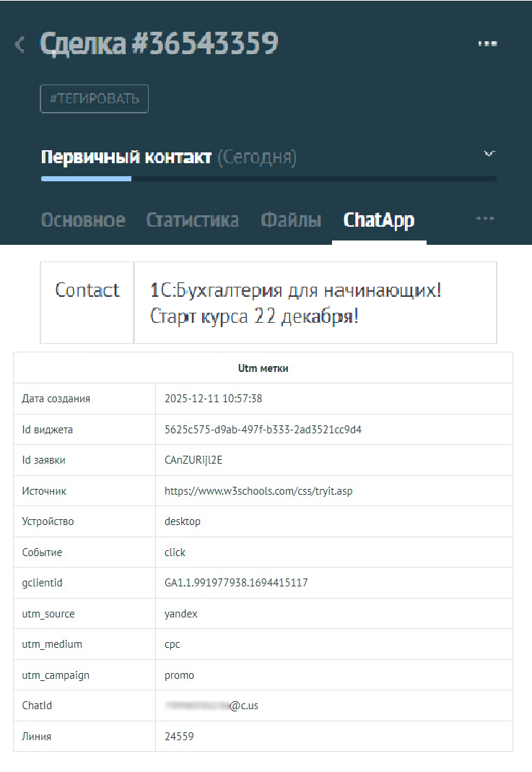Click the 1С:Бухгалтерия course message text

[296, 303]
